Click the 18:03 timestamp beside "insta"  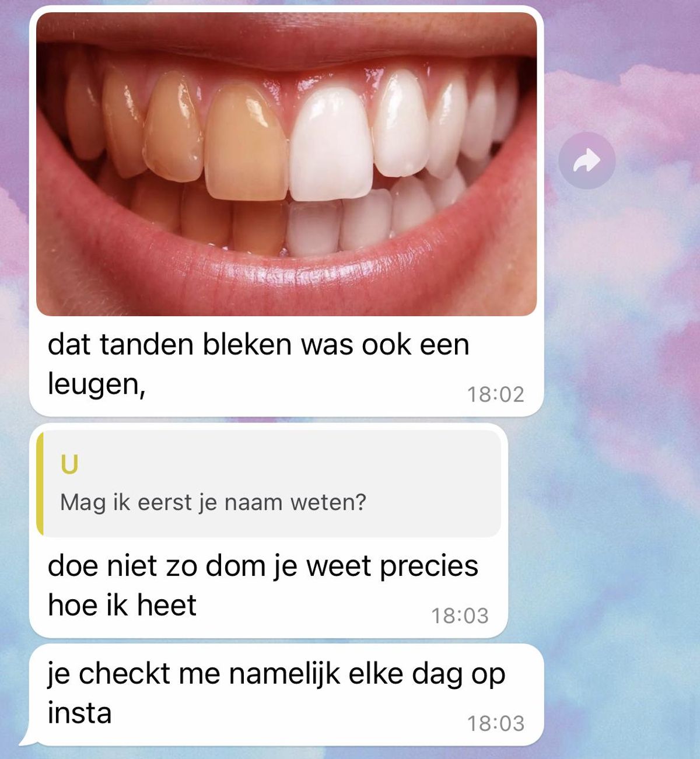click(x=495, y=723)
